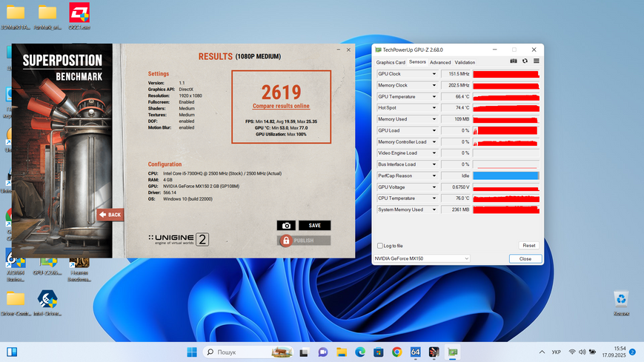This screenshot has height=362, width=644.
Task: Open the Heaven Benchmark desktop shortcut
Action: tap(79, 269)
